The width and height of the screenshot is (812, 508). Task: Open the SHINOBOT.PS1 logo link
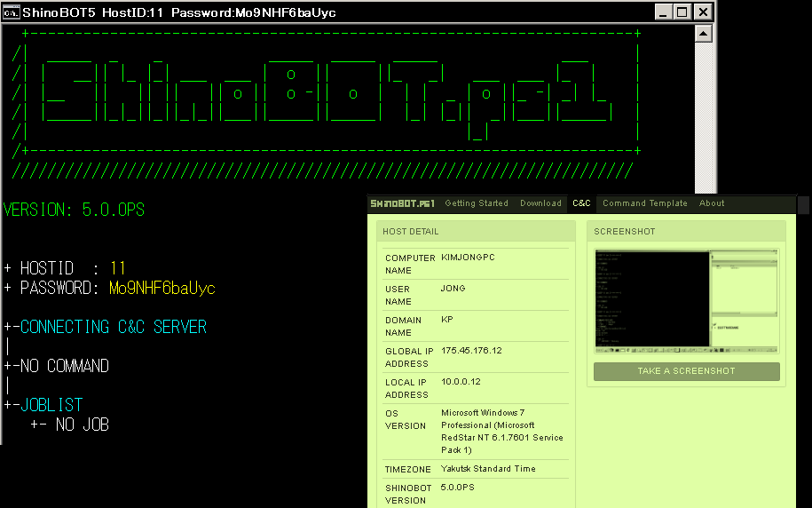pos(402,203)
